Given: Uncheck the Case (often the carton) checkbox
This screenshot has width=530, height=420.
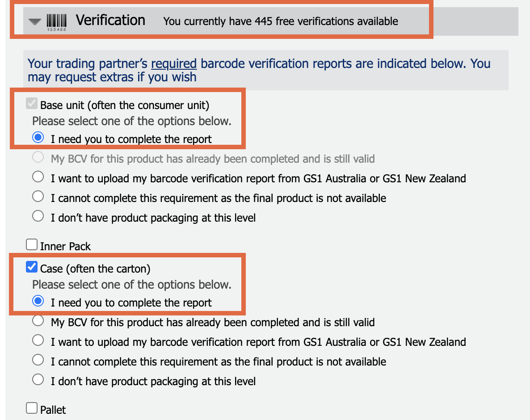Looking at the screenshot, I should 32,267.
